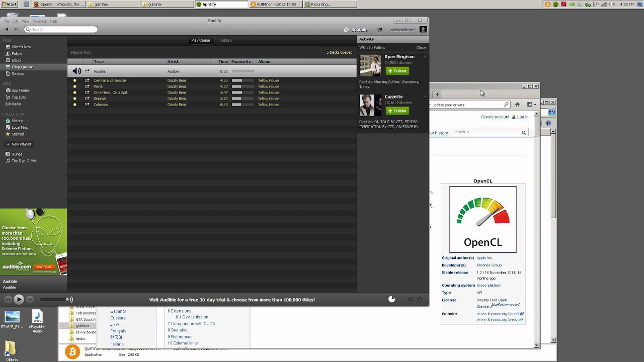Click the megaphone notifications icon

point(380,30)
